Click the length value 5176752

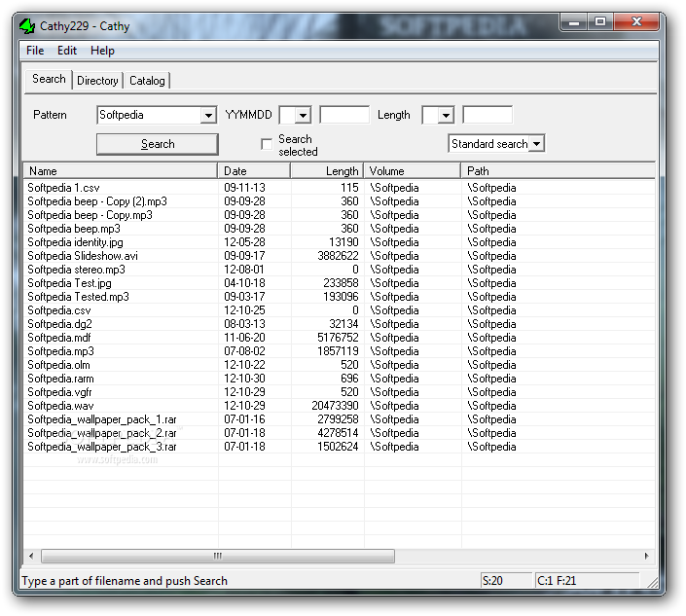[x=338, y=338]
